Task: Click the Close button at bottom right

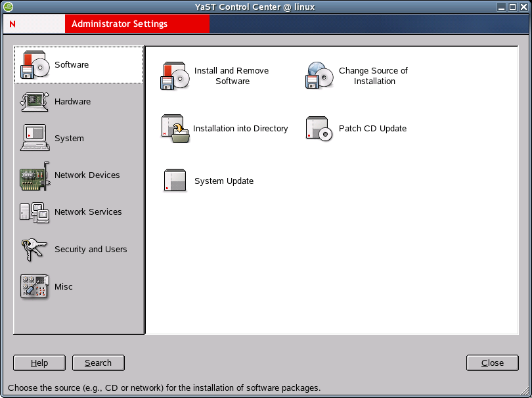Action: pyautogui.click(x=493, y=363)
